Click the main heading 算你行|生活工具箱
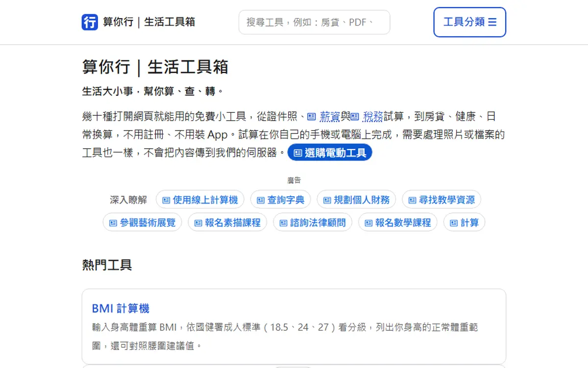Screen dimensions: 588x368 pyautogui.click(x=155, y=67)
